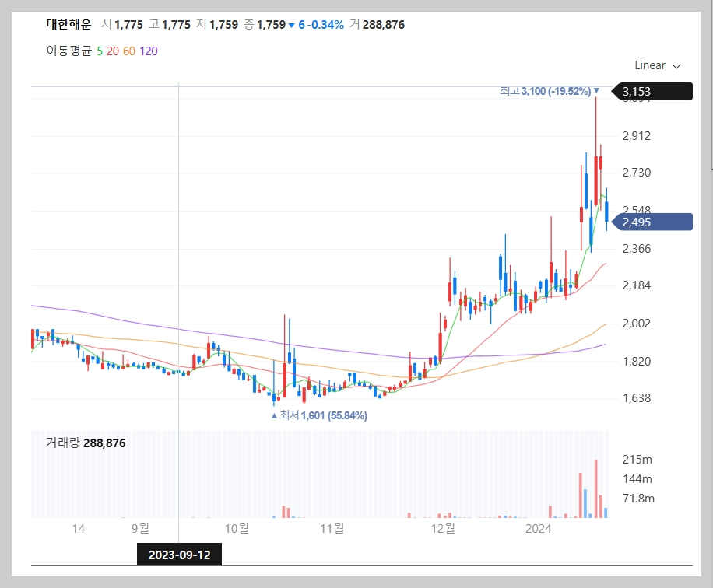Click the open price 1,775 after 시

(x=128, y=25)
